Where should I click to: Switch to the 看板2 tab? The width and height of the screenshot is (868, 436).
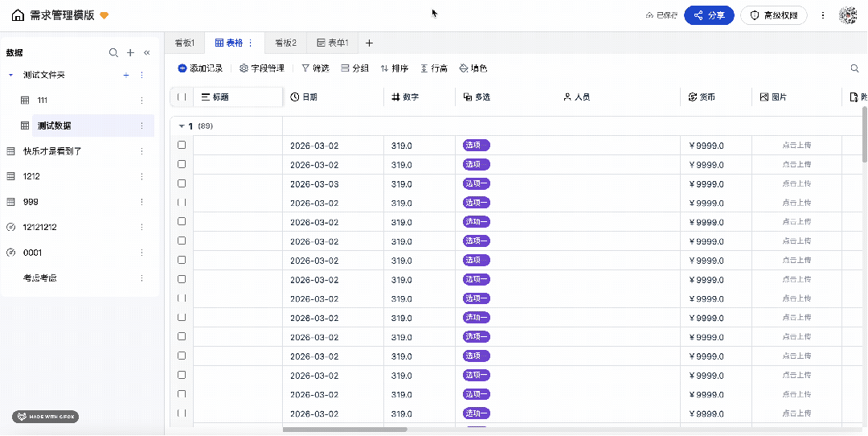point(285,43)
